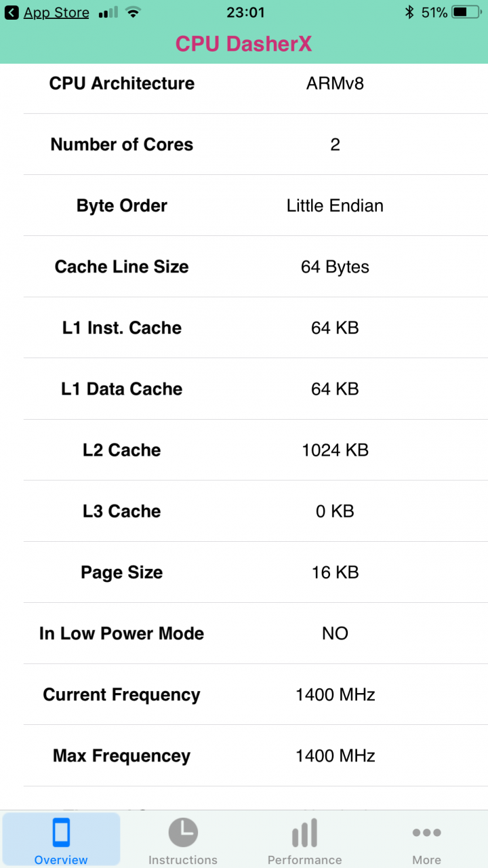488x868 pixels.
Task: Return to App Store link
Action: click(x=56, y=12)
